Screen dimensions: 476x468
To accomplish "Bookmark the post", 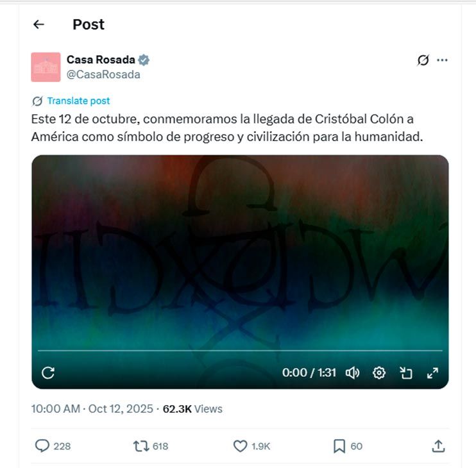I will pos(339,446).
